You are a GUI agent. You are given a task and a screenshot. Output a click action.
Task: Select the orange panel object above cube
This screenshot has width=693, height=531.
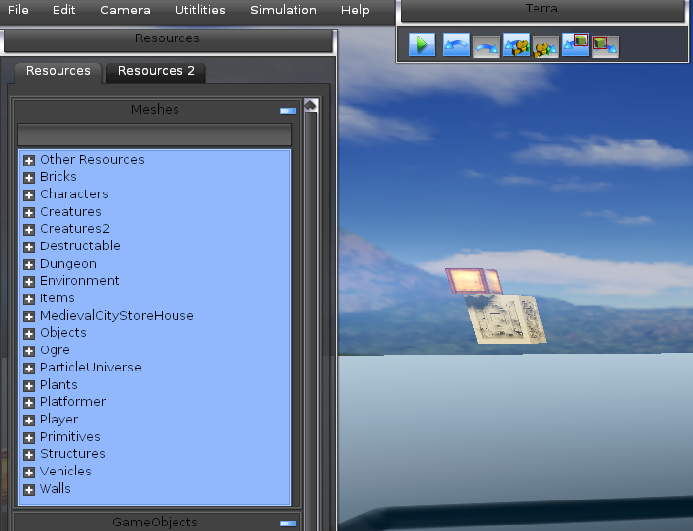click(x=473, y=281)
